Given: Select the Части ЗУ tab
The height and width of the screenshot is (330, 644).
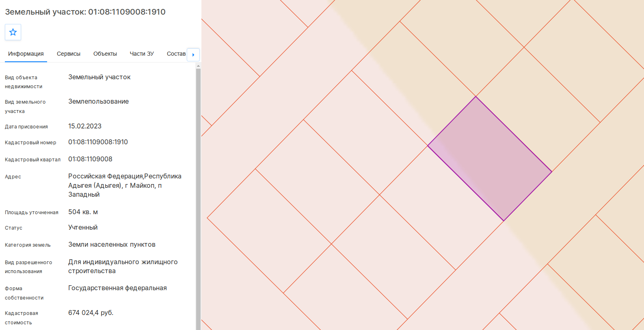Looking at the screenshot, I should [142, 54].
